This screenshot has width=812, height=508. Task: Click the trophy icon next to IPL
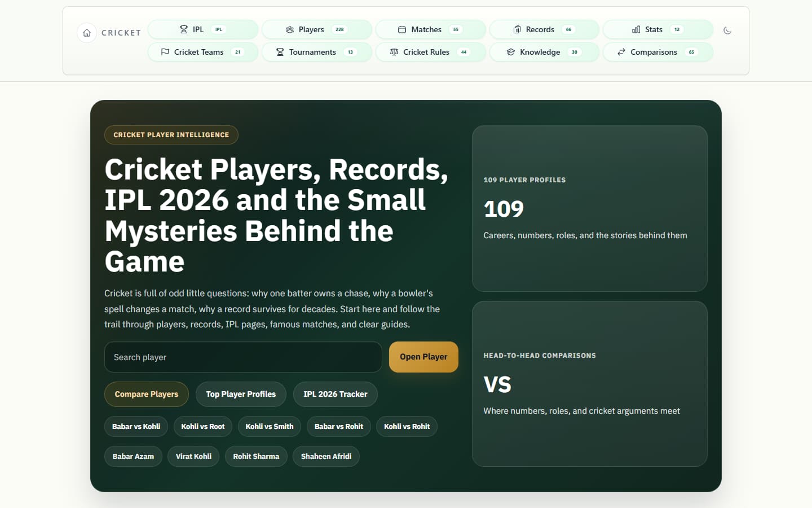(x=183, y=29)
